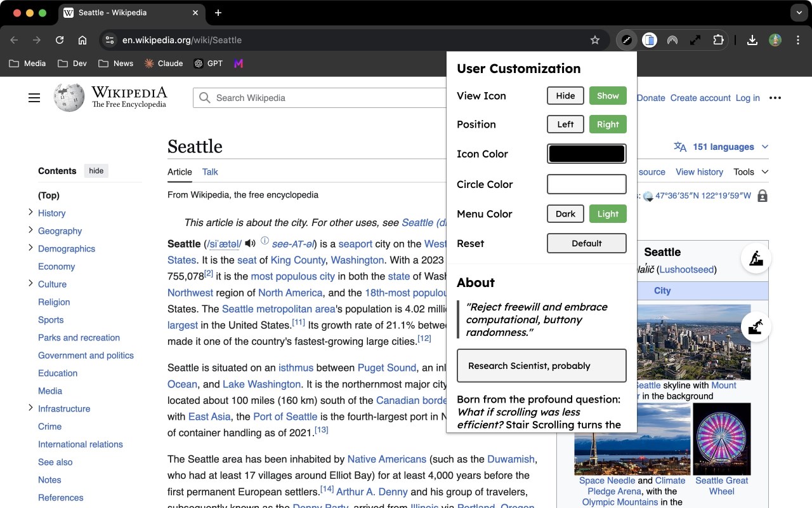Click the Create account link

click(x=700, y=98)
